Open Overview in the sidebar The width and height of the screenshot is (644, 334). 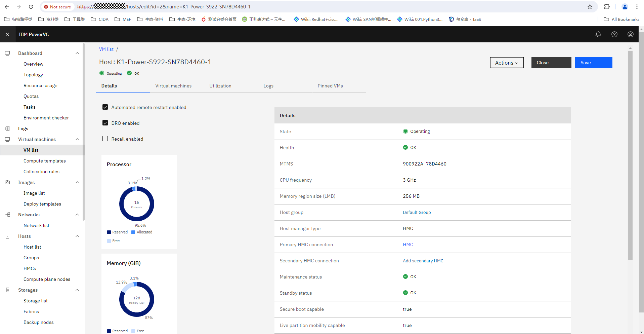coord(33,64)
